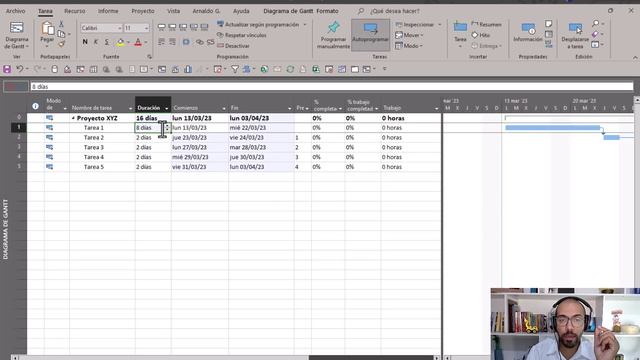Expand the Inspeccionar dropdown
This screenshot has width=640, height=360.
coord(440,25)
